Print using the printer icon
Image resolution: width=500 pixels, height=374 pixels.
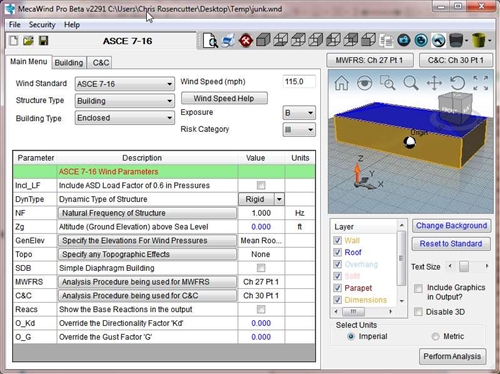tap(228, 41)
